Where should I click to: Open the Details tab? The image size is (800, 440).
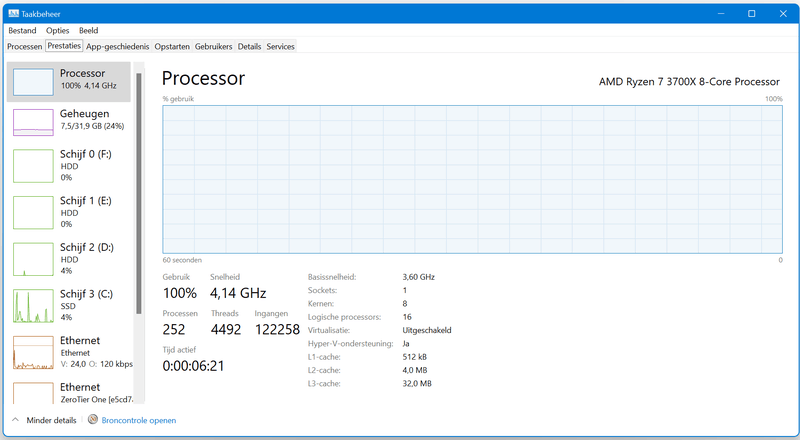click(x=249, y=46)
